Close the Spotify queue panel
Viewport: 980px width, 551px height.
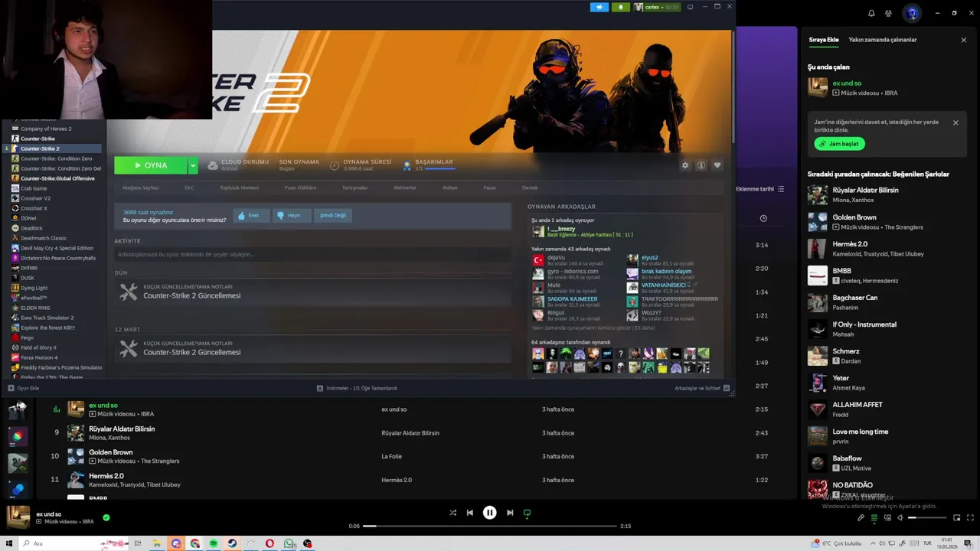tap(963, 40)
